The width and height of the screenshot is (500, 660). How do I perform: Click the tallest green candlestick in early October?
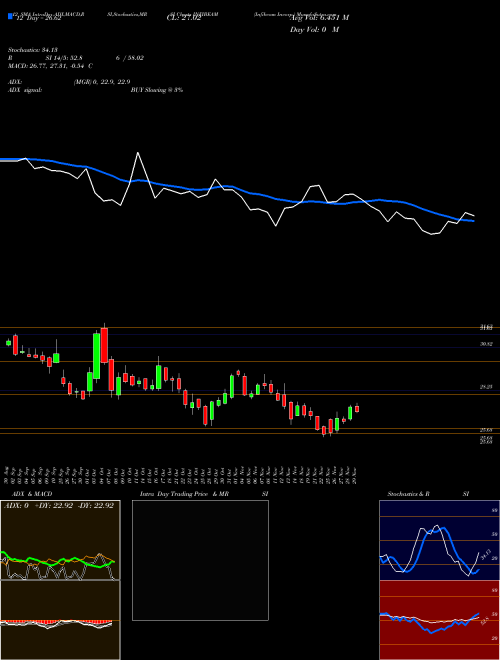tap(96, 356)
